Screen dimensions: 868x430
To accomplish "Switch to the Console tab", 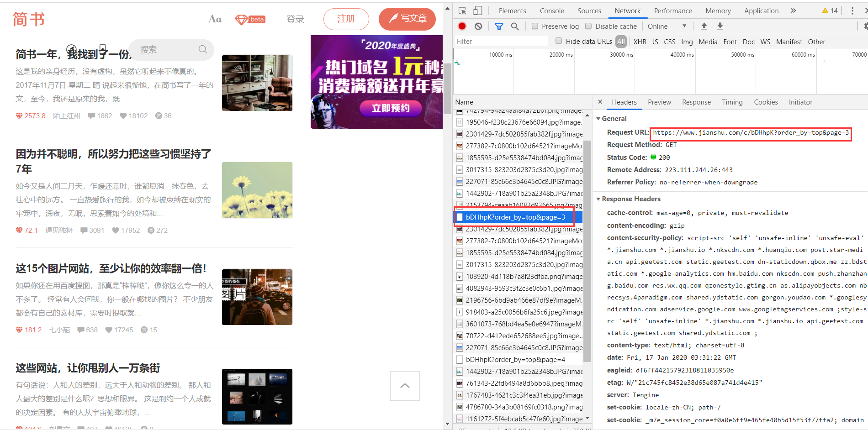I will [552, 10].
